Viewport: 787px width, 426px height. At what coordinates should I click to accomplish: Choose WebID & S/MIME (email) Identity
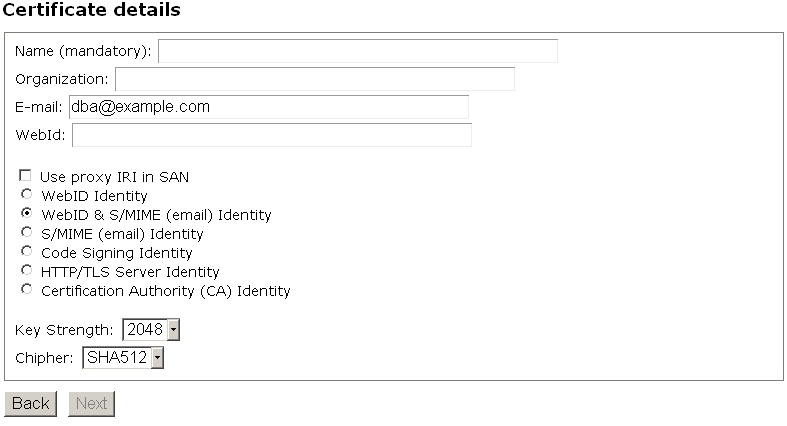26,214
